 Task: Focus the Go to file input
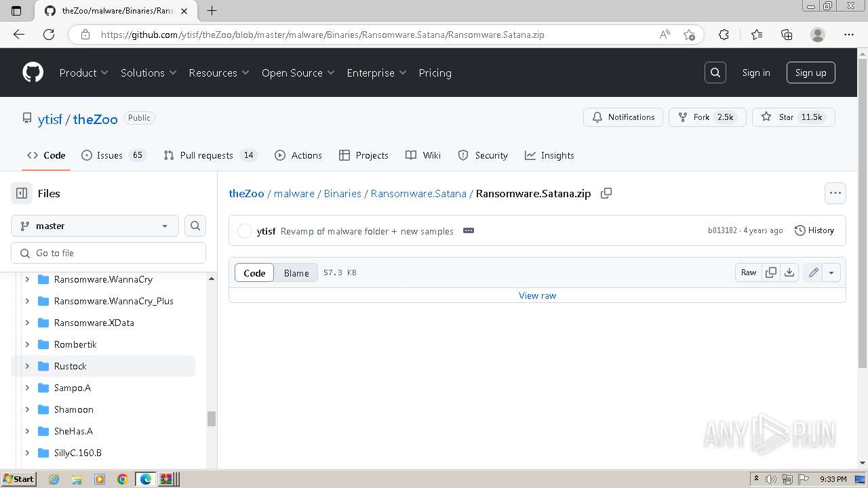point(108,253)
